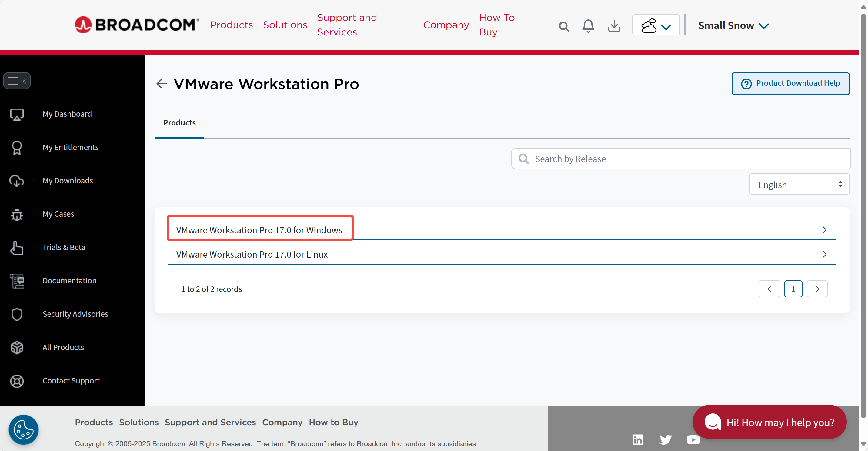Open Broadcom LinkedIn page icon
Screen dimensions: 868x451
point(638,439)
